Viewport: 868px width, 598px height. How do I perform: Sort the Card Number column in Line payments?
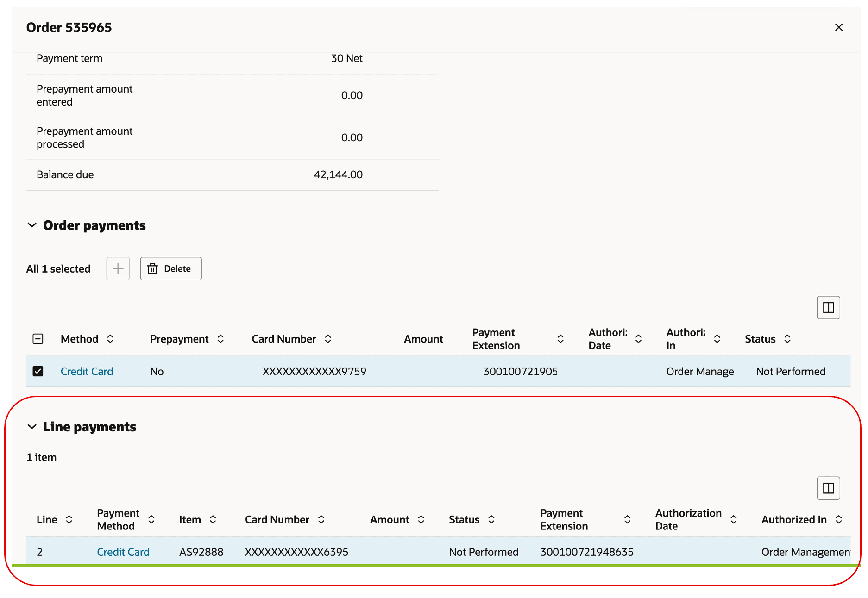(321, 519)
